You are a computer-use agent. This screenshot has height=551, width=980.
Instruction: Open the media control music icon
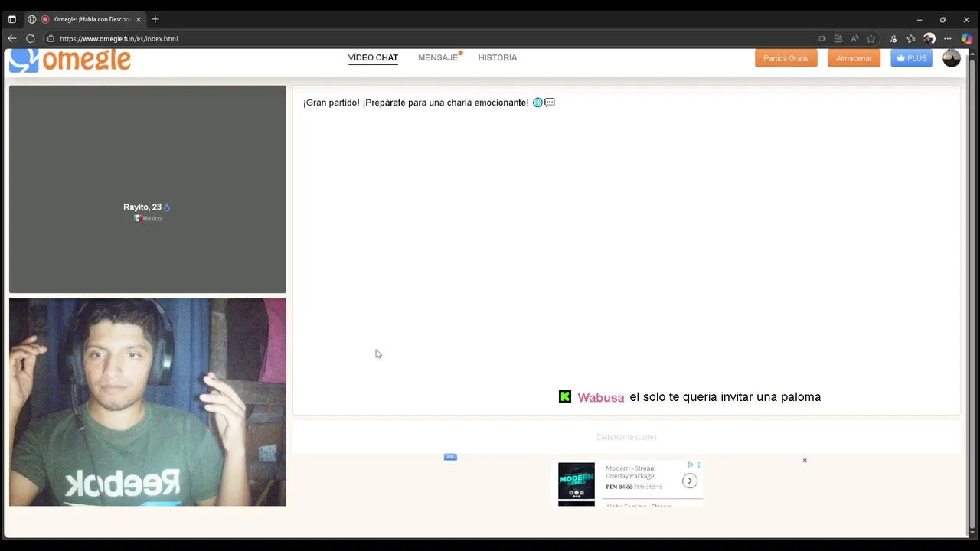coord(893,38)
